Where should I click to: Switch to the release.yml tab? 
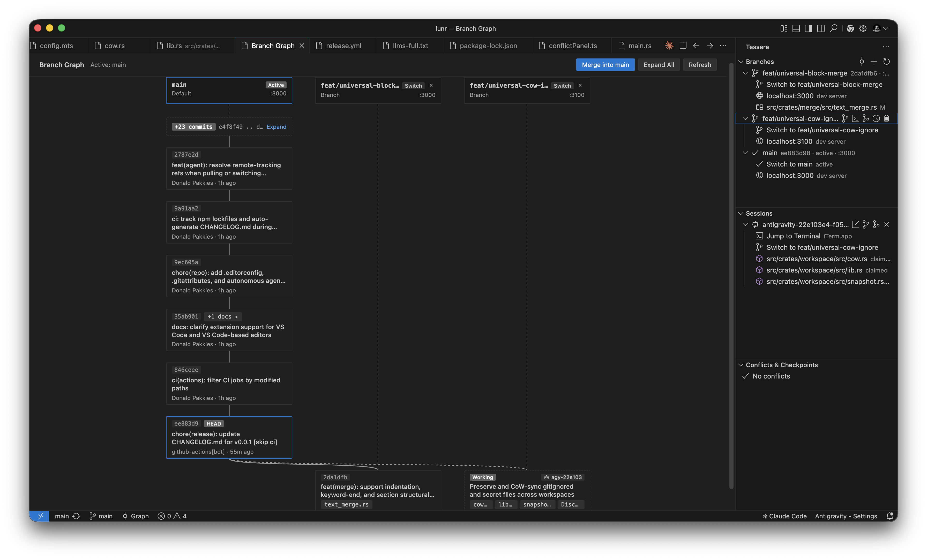click(x=342, y=46)
